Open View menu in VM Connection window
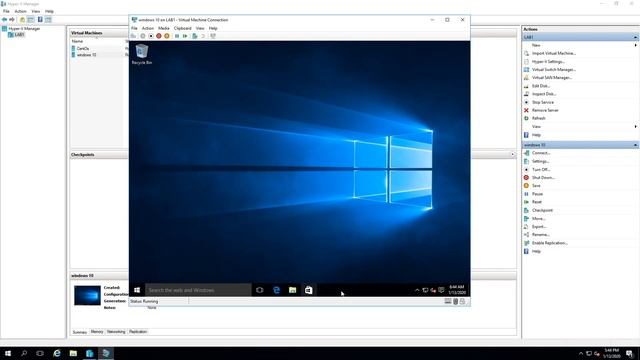Viewport: 640px width, 360px height. click(200, 28)
